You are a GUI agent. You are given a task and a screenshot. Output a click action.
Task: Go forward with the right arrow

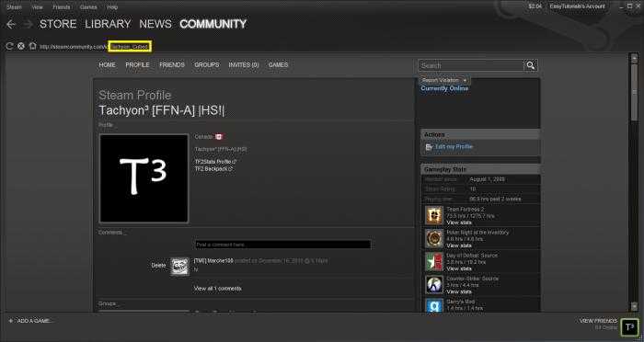tap(28, 24)
